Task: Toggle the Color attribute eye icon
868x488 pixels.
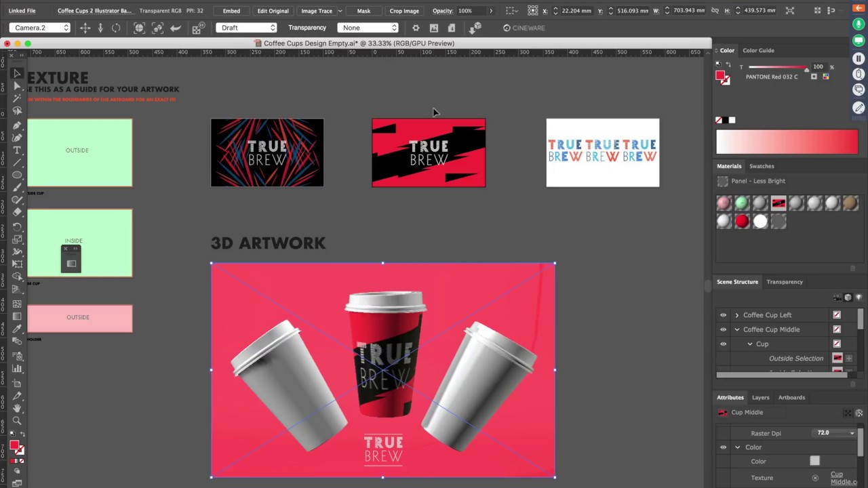Action: [723, 447]
